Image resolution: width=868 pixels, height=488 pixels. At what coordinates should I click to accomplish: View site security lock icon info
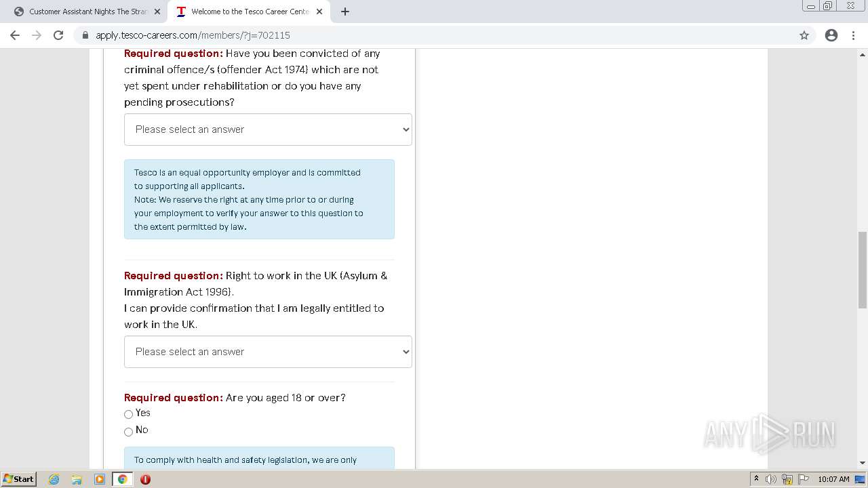point(85,35)
